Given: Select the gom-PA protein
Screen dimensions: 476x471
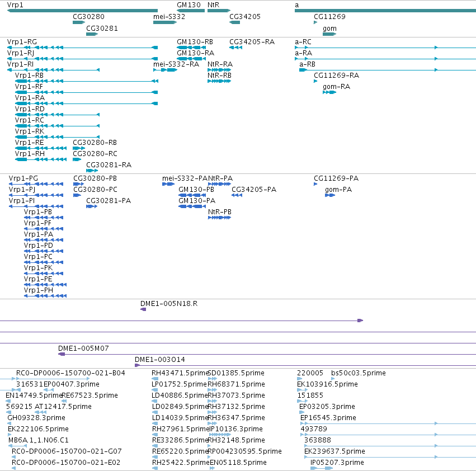Looking at the screenshot, I should [330, 195].
